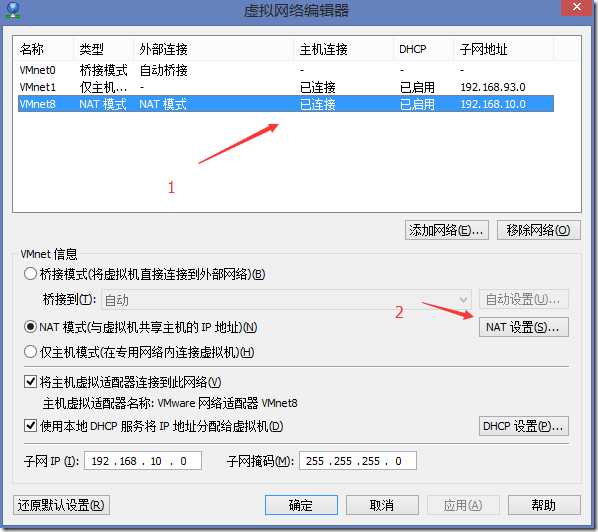Click 已启用 DHCP cell in VMnet8 row
This screenshot has height=532, width=598.
click(417, 104)
